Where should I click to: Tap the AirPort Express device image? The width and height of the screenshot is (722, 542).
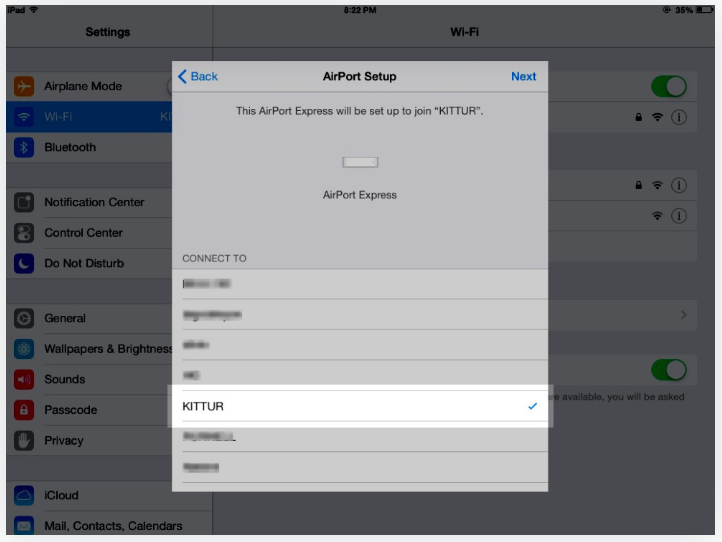[x=360, y=162]
